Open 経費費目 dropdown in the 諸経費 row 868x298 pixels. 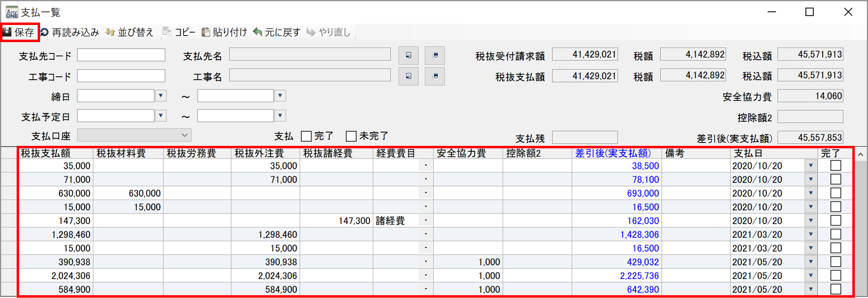pyautogui.click(x=426, y=221)
